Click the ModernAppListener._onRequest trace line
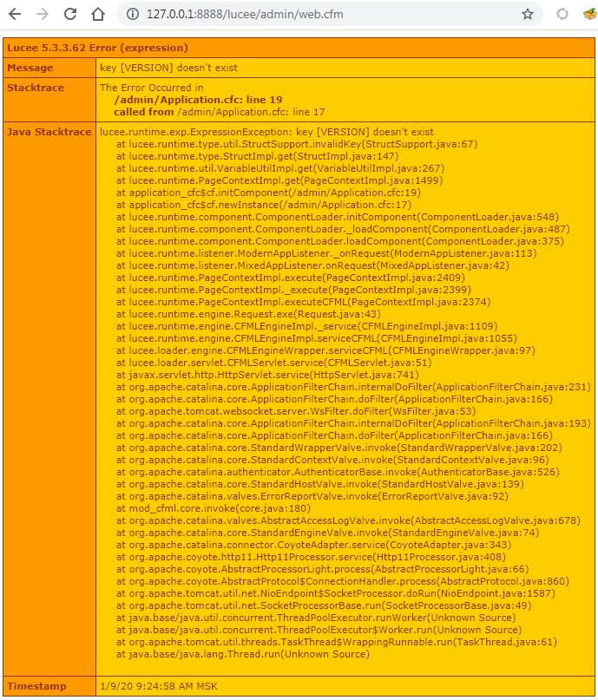 coord(326,253)
